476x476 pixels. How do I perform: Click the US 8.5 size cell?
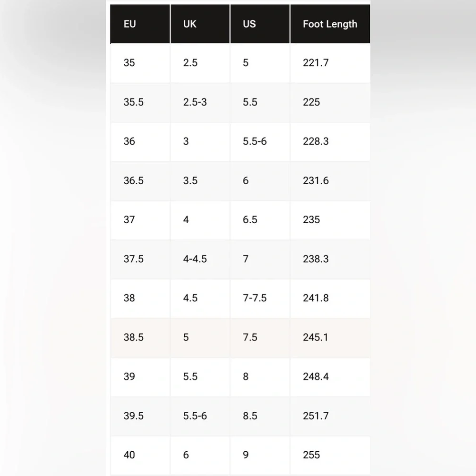260,416
